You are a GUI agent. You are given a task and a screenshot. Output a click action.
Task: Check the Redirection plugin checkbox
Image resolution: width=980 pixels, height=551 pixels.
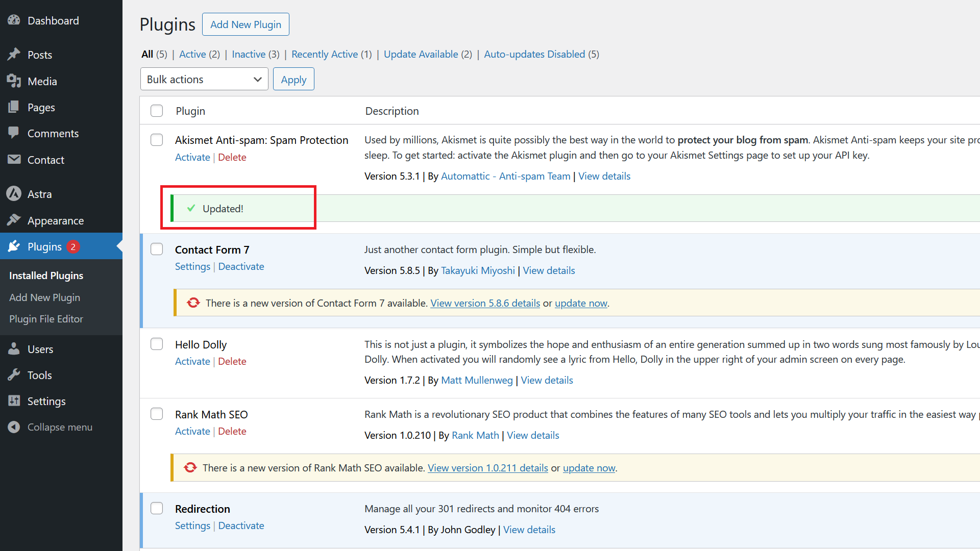pos(157,508)
